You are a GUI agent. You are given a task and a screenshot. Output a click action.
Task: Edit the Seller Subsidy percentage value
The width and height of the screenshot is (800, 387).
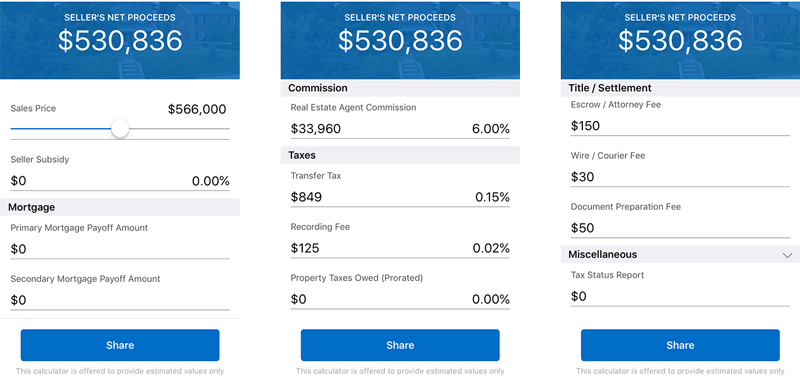point(210,181)
